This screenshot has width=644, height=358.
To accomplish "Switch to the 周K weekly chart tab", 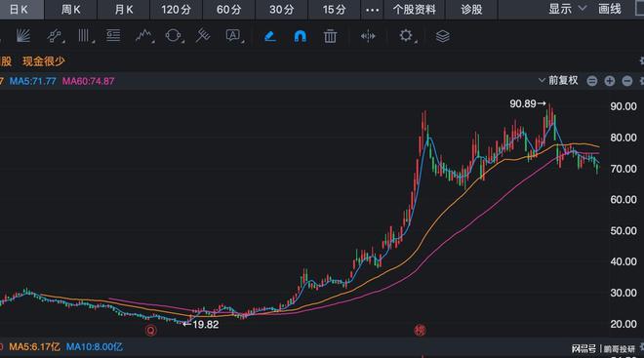I will [x=70, y=10].
